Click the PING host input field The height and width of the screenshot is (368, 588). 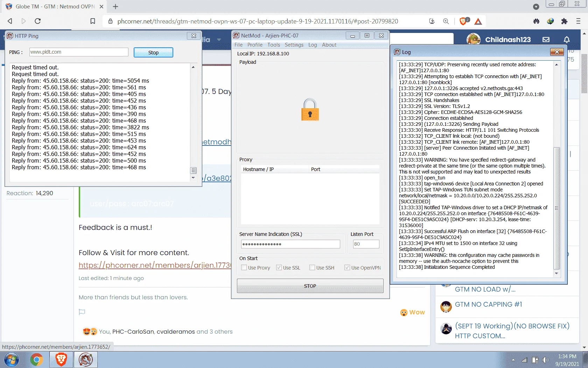coord(79,52)
